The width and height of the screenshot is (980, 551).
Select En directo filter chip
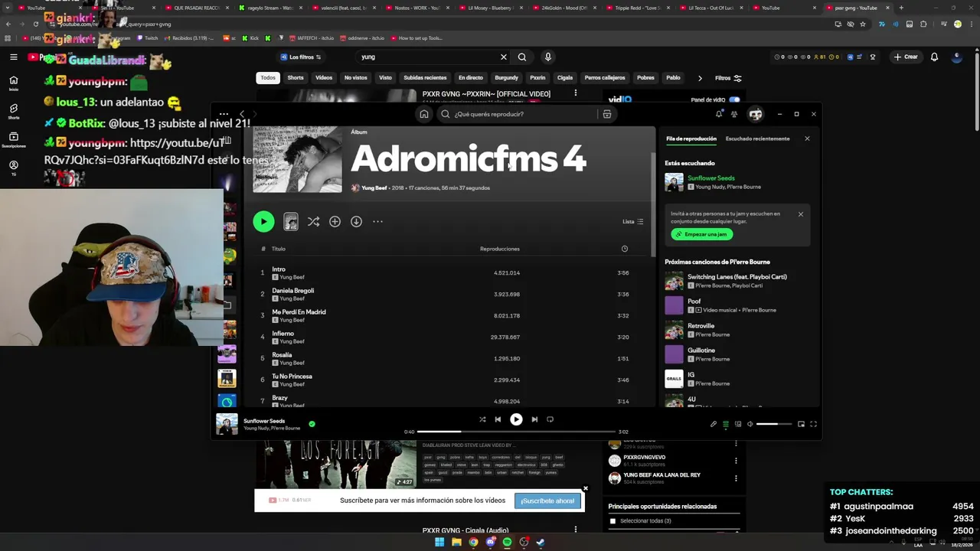pos(471,77)
